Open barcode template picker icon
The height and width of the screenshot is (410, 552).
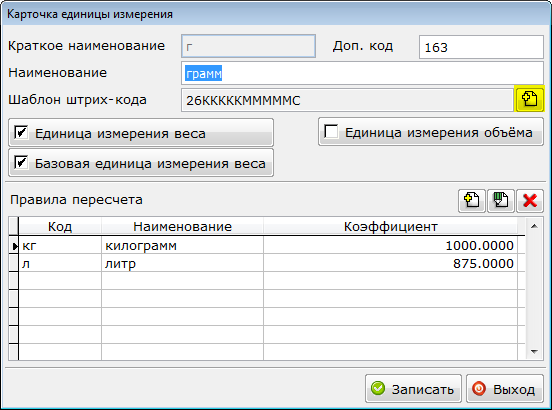point(529,99)
